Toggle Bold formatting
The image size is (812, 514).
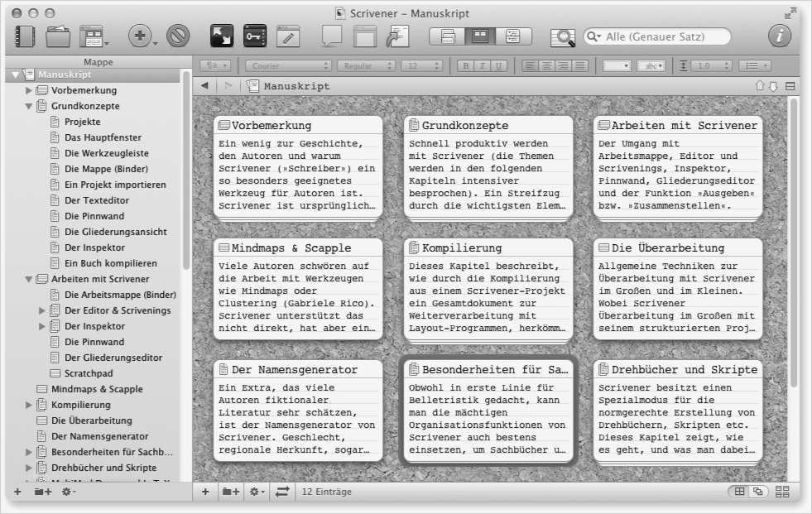[x=465, y=66]
